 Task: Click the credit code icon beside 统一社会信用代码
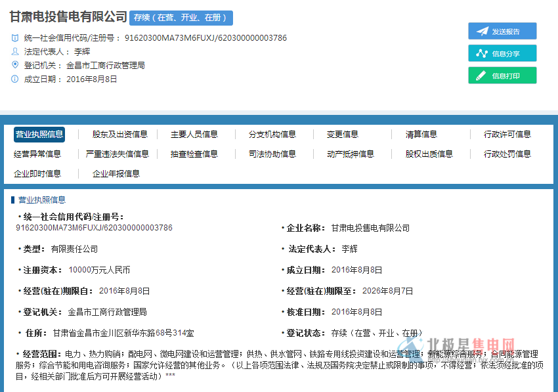point(15,38)
